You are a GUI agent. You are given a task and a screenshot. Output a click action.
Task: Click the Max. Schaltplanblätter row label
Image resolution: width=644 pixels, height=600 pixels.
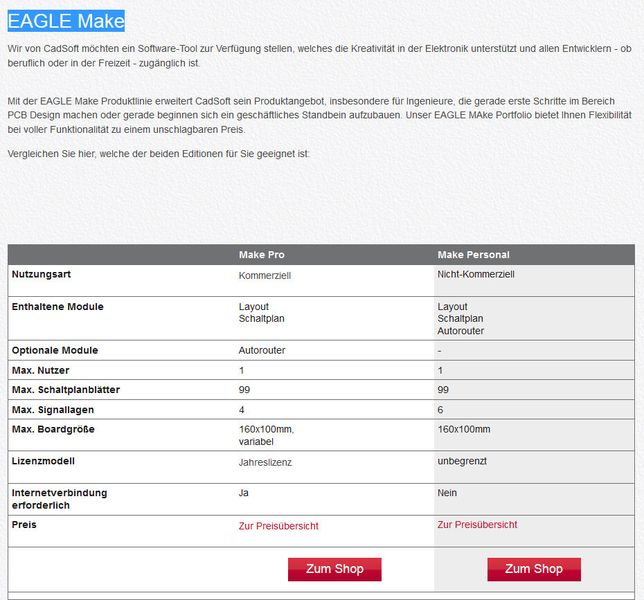coord(66,390)
